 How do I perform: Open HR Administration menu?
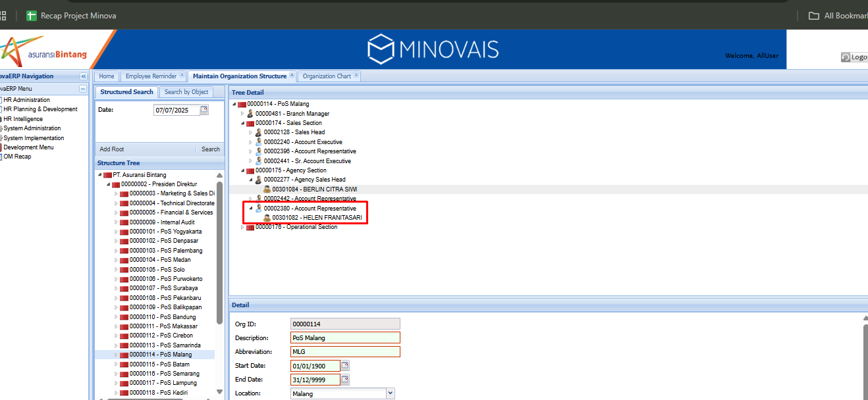click(x=26, y=100)
